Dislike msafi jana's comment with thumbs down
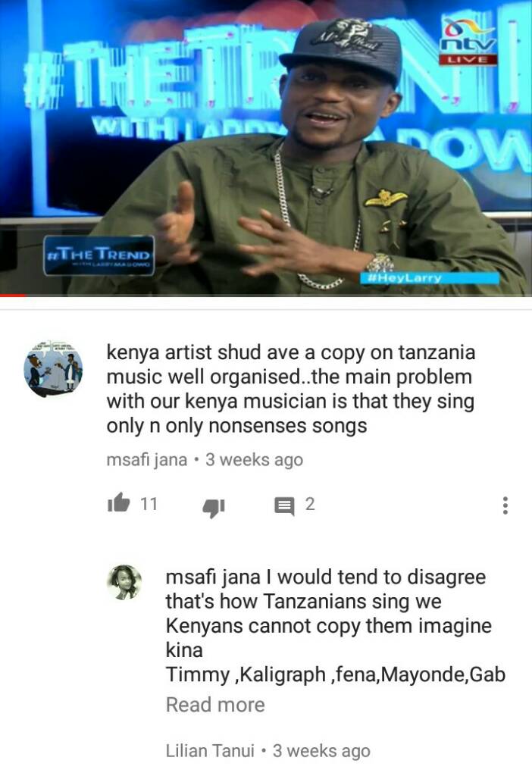The height and width of the screenshot is (776, 532). (214, 506)
